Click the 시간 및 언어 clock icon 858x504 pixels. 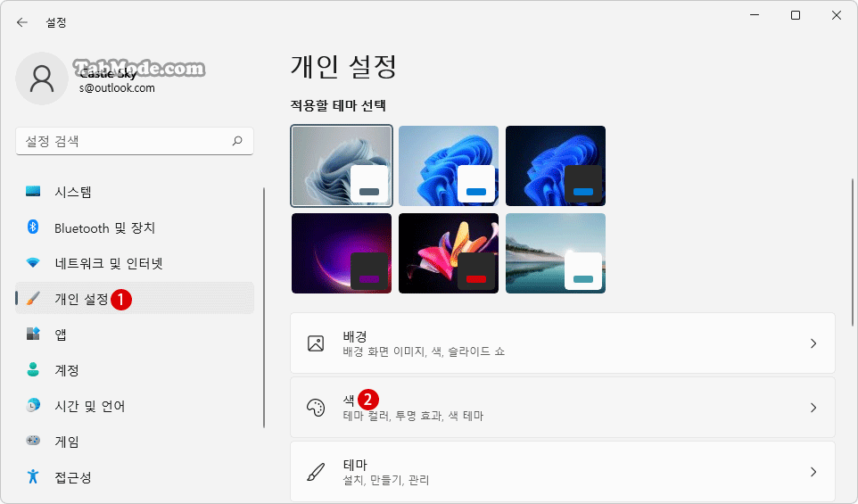(x=33, y=406)
